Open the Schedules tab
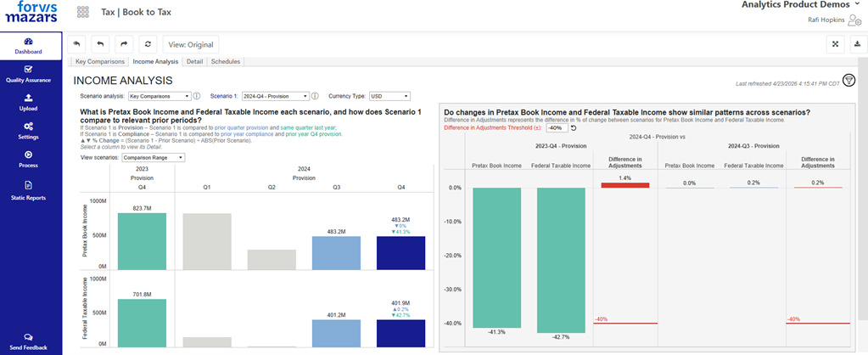This screenshot has width=868, height=355. [226, 61]
